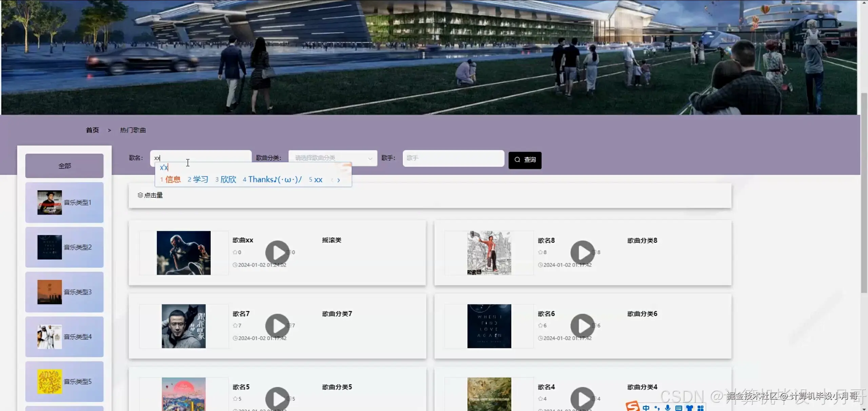Click the vertical page scrollbar thumb
This screenshot has height=411, width=868.
pyautogui.click(x=864, y=193)
